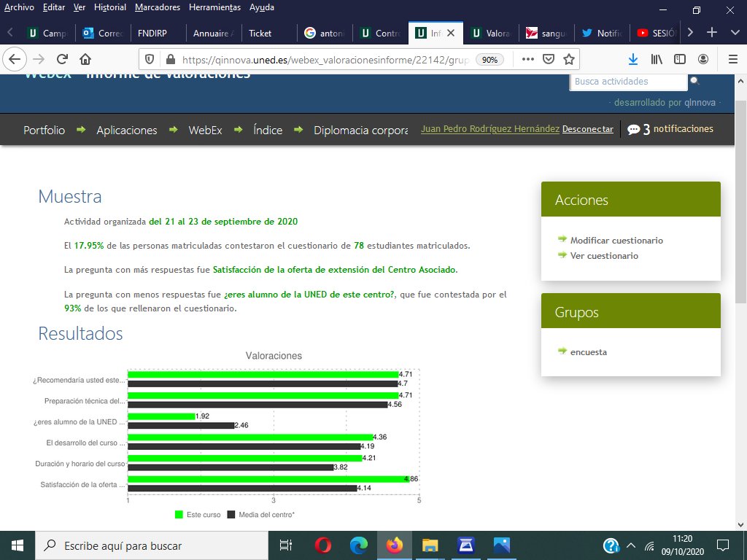Switch to the Notificaciones Twitter tab

click(602, 33)
